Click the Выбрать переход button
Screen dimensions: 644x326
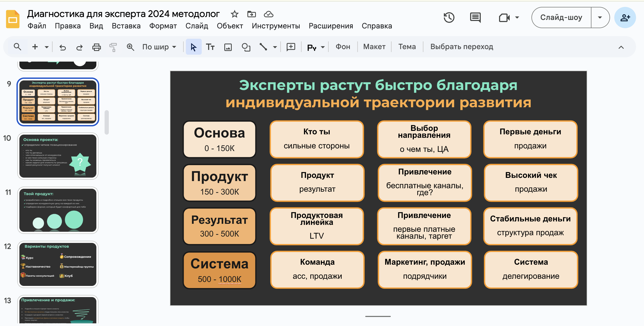462,47
